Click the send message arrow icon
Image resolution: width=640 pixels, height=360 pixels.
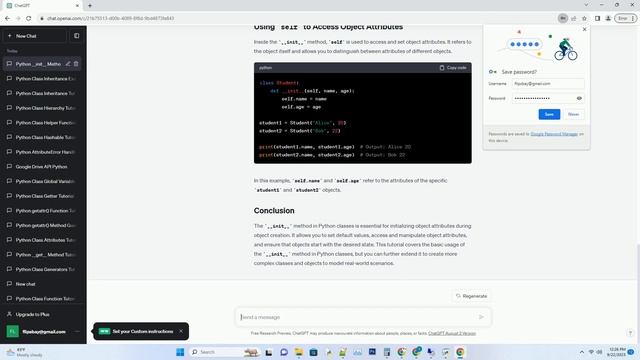[481, 317]
